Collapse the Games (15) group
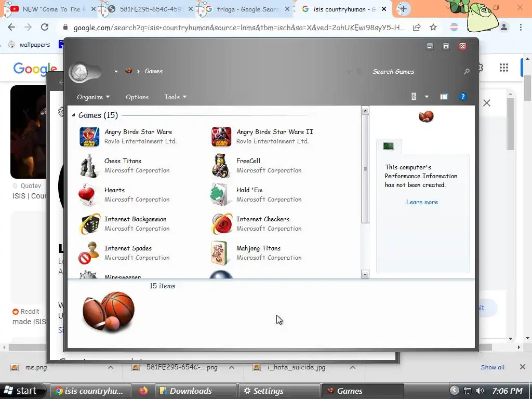This screenshot has width=532, height=399. pos(73,115)
